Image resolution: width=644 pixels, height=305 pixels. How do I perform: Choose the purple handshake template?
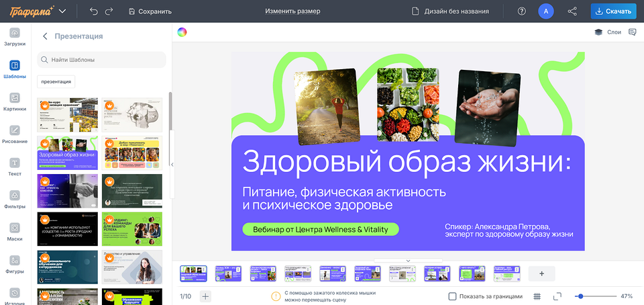(x=67, y=191)
